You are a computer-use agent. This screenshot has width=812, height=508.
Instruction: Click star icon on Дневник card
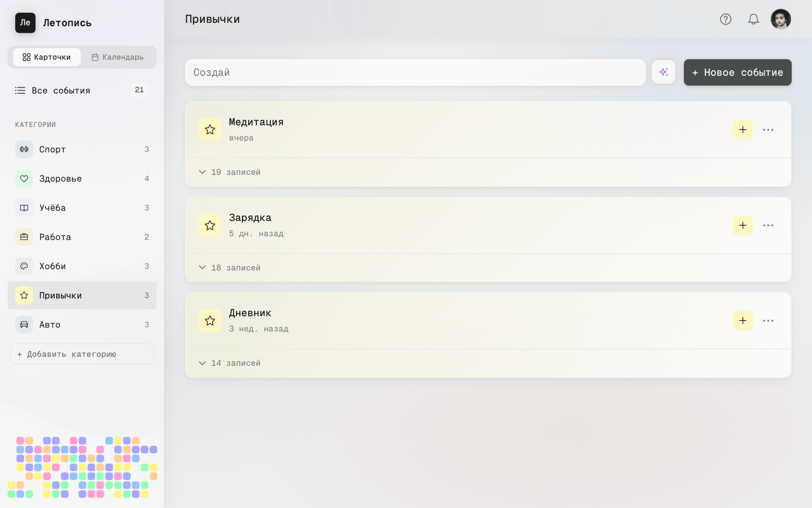click(x=210, y=320)
